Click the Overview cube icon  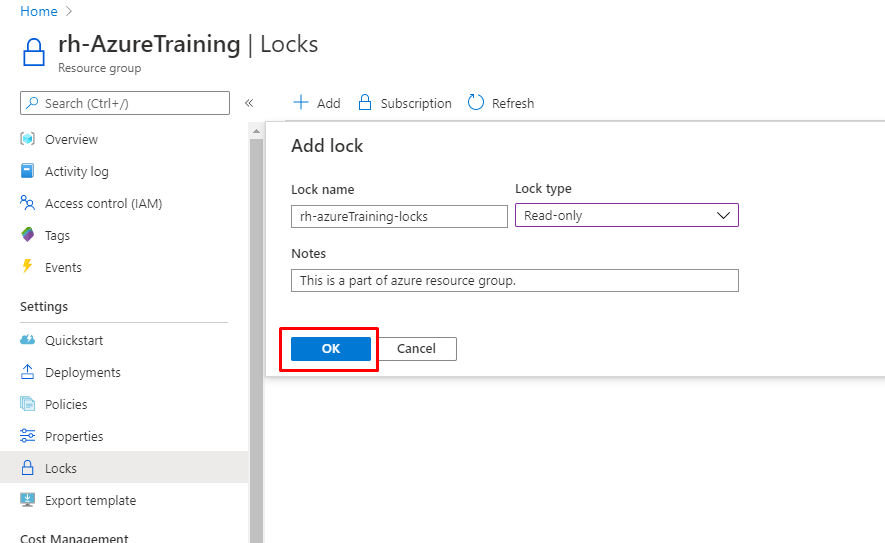coord(27,139)
